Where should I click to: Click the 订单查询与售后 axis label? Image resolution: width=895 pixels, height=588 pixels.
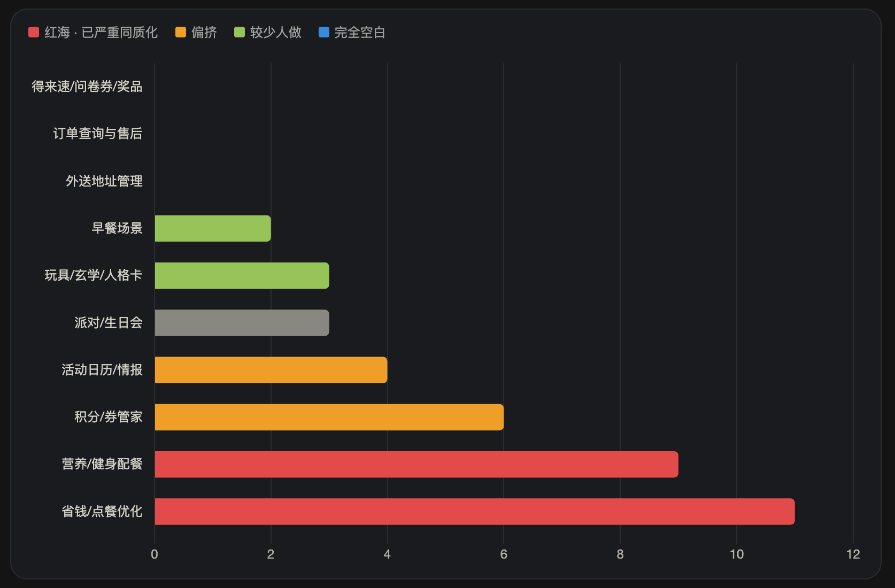click(x=98, y=134)
